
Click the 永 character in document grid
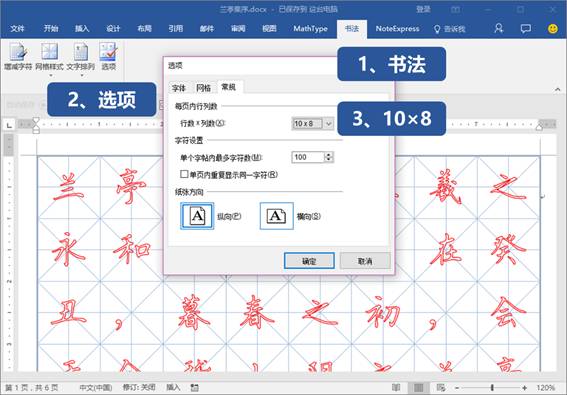68,249
